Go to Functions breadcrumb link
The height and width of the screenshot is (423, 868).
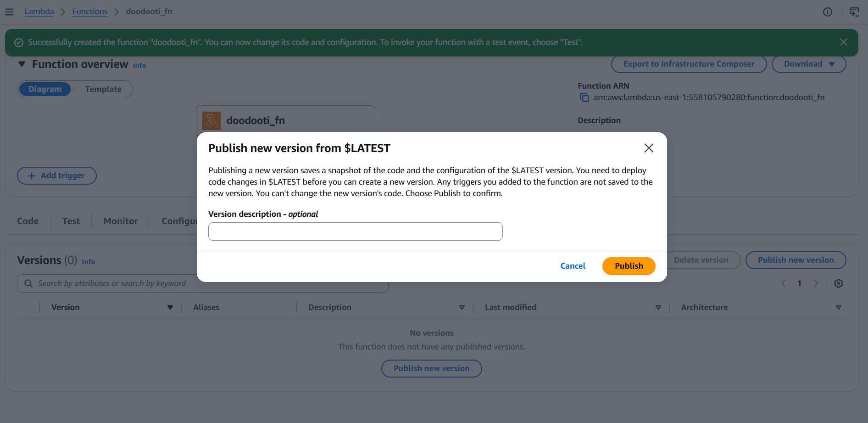pos(90,11)
